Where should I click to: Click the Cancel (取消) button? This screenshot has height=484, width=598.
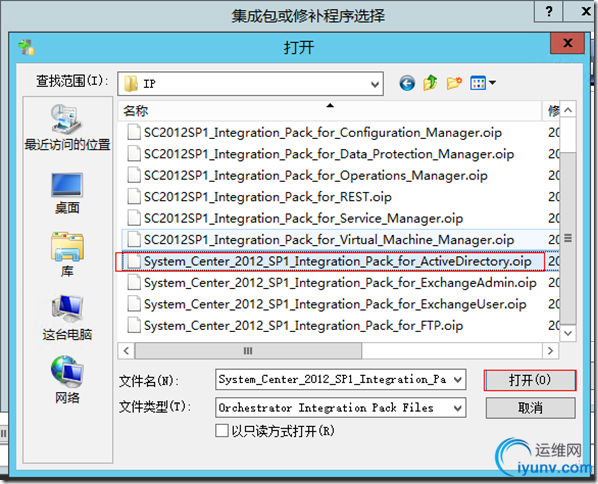click(x=530, y=408)
